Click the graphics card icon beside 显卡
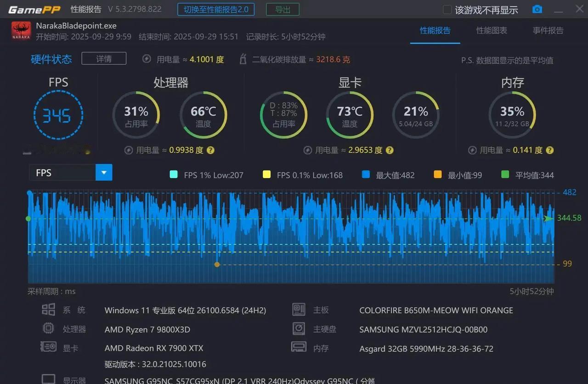The width and height of the screenshot is (588, 384). tap(48, 347)
